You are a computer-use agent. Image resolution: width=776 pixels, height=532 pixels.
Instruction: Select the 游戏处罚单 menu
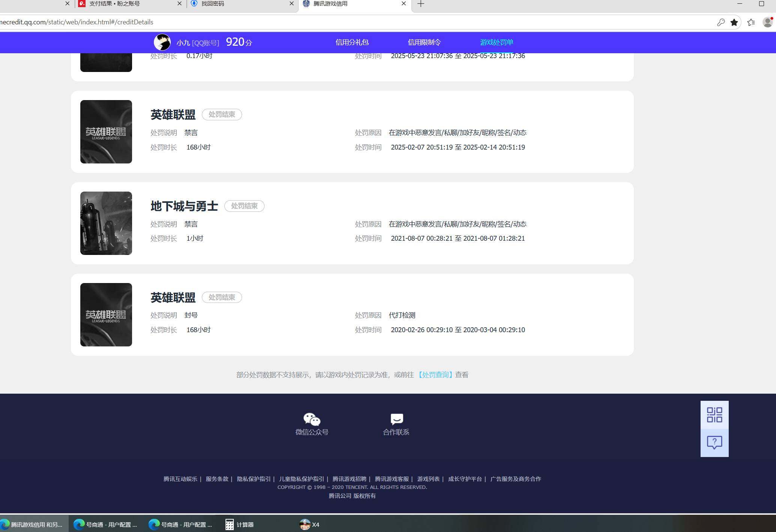(496, 42)
